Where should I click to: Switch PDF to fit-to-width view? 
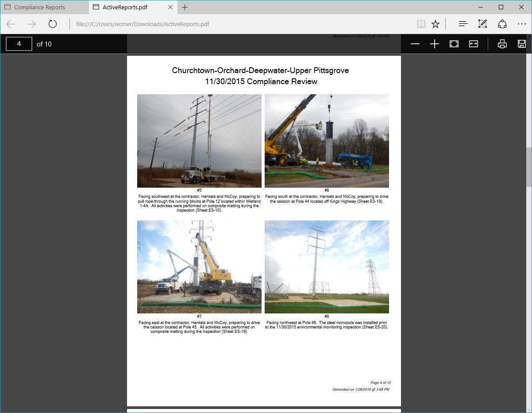[473, 44]
